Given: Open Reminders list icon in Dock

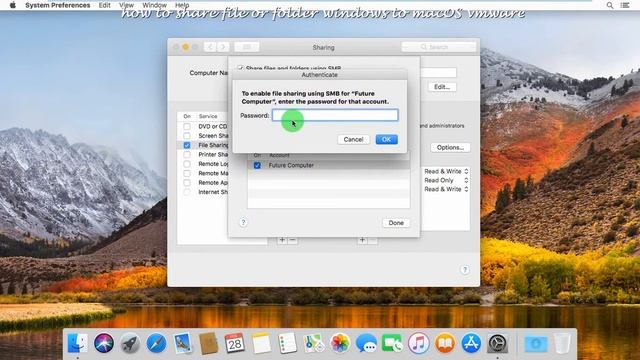Looking at the screenshot, I should point(287,343).
